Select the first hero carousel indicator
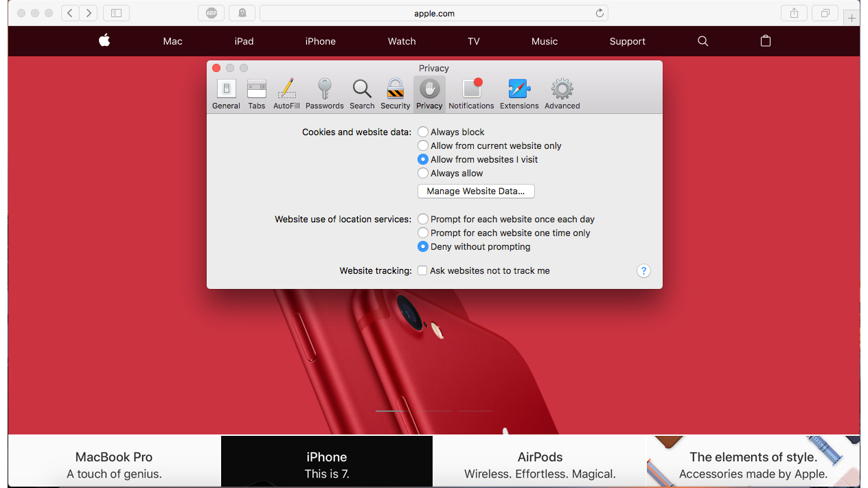This screenshot has width=868, height=488. pyautogui.click(x=393, y=410)
